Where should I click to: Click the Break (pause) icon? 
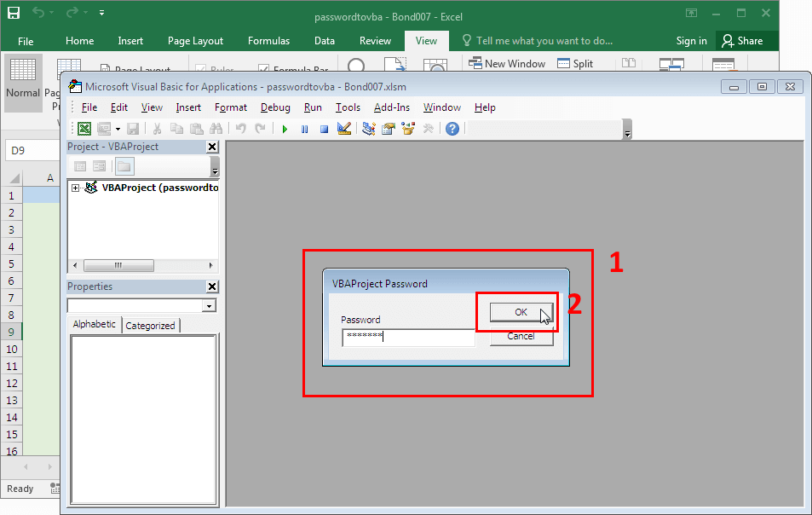point(303,128)
